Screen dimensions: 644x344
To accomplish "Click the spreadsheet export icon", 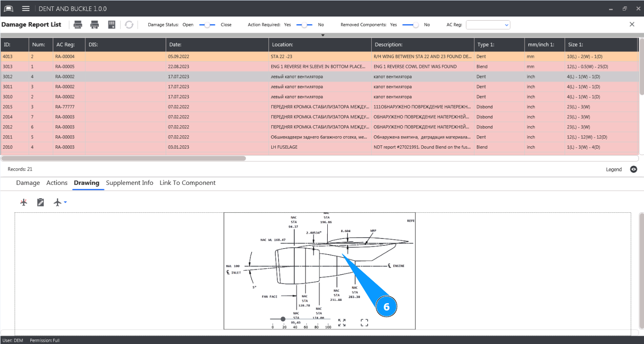I will coord(112,25).
